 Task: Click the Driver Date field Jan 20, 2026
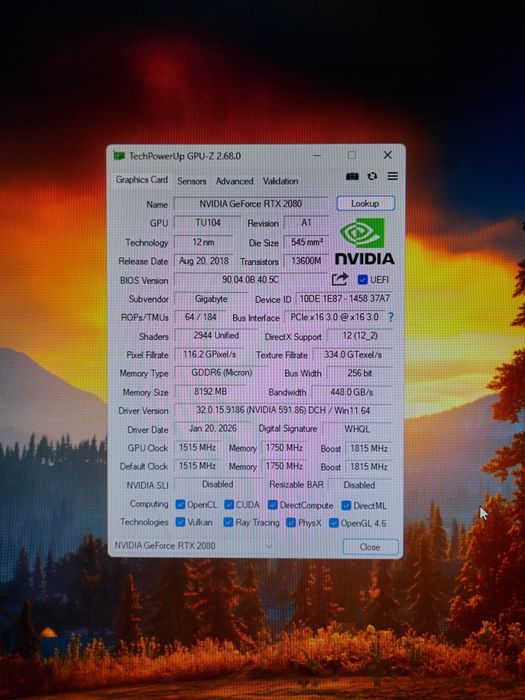click(x=212, y=429)
